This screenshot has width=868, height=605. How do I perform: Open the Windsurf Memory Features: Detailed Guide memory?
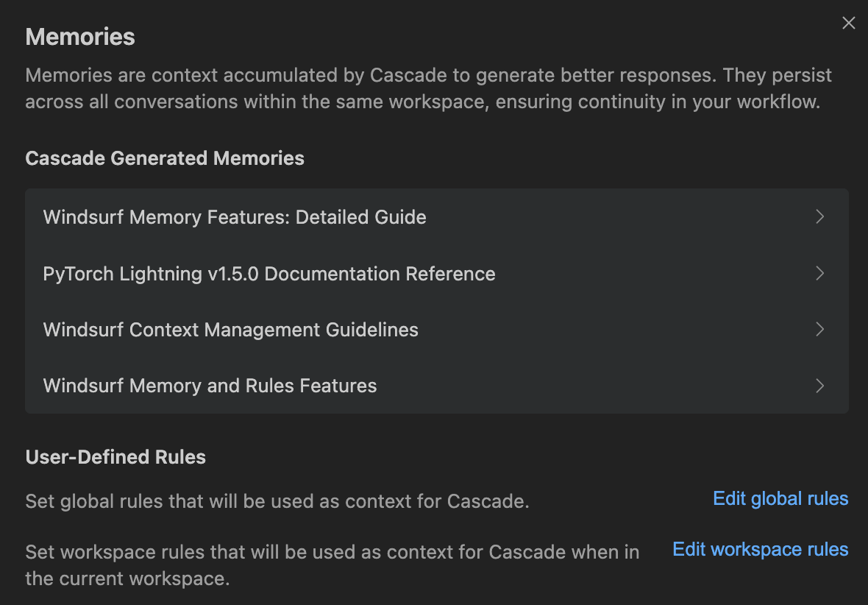point(235,217)
